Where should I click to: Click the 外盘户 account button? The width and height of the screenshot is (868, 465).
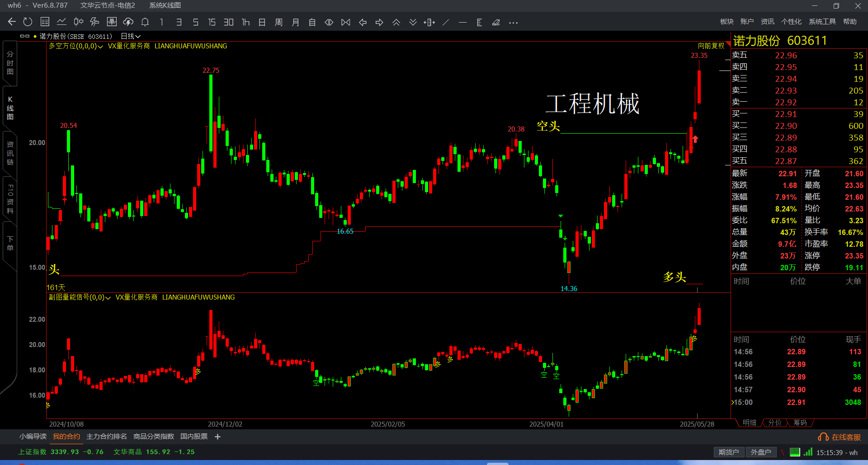point(761,452)
